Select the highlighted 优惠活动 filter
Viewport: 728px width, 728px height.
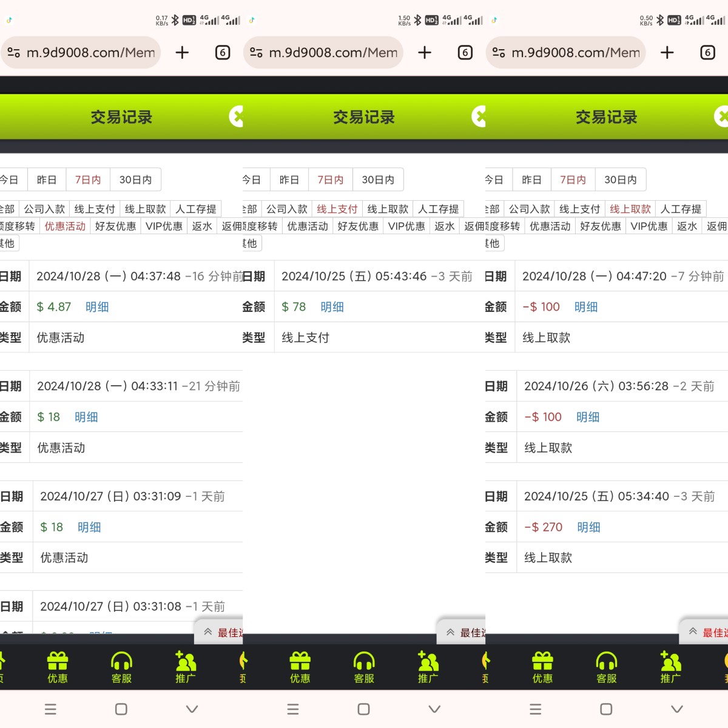click(65, 226)
